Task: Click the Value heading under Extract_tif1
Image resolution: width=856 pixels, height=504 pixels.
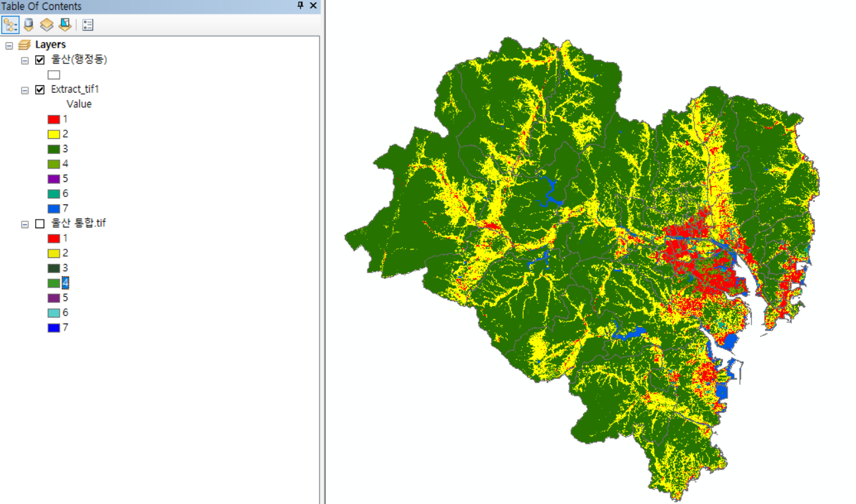Action: point(79,105)
